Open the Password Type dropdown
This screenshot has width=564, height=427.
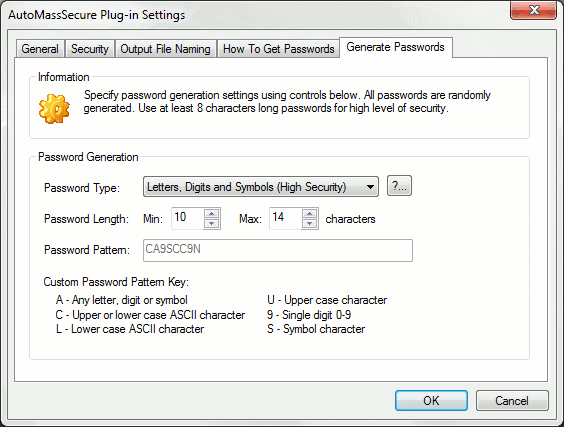tap(261, 187)
